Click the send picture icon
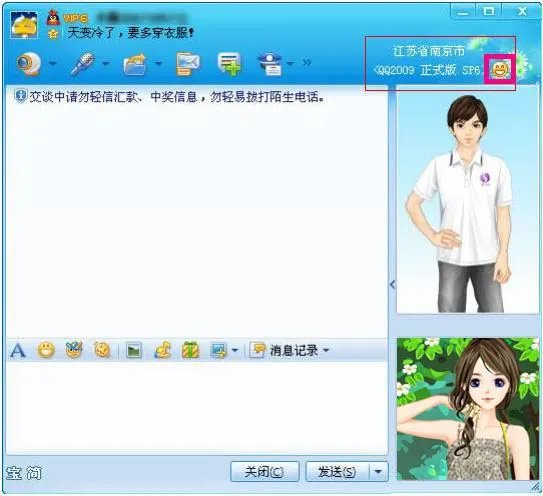The width and height of the screenshot is (543, 496). pos(134,350)
